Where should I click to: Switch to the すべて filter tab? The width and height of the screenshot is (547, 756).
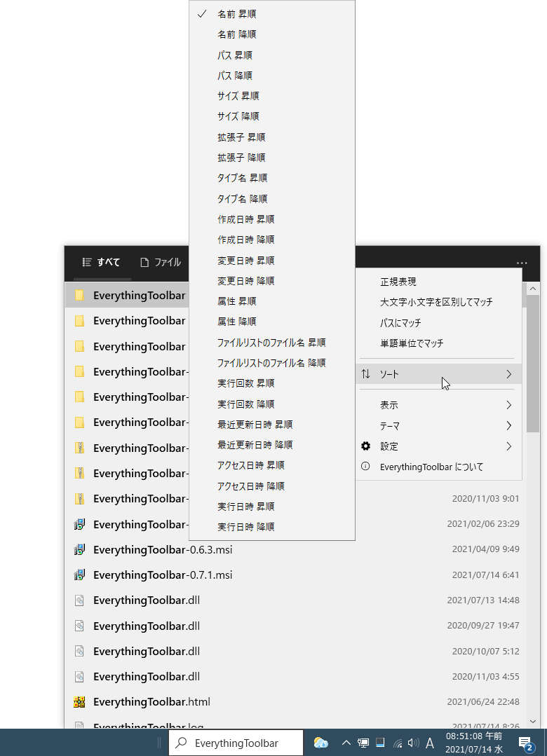coord(102,262)
